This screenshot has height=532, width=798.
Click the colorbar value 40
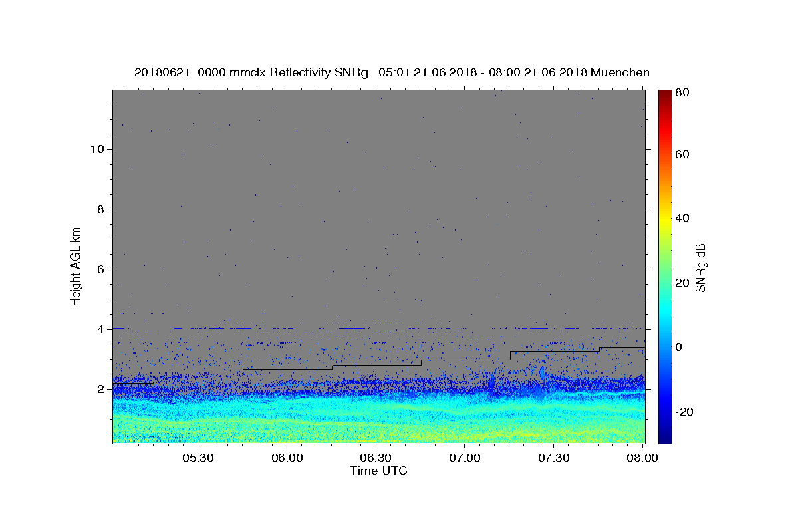pos(682,218)
